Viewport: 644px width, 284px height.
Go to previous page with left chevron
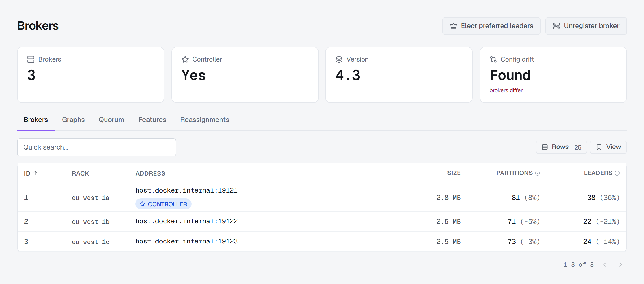click(x=605, y=265)
